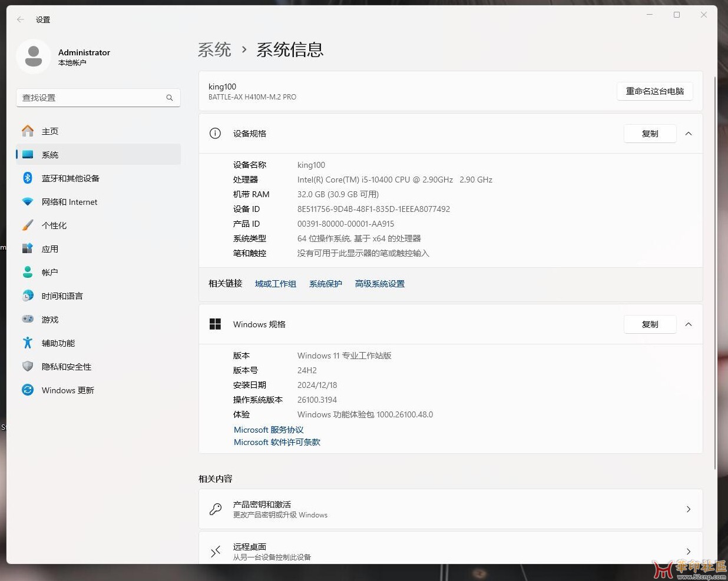Open the 高级系统设置 link
This screenshot has width=728, height=581.
point(380,284)
